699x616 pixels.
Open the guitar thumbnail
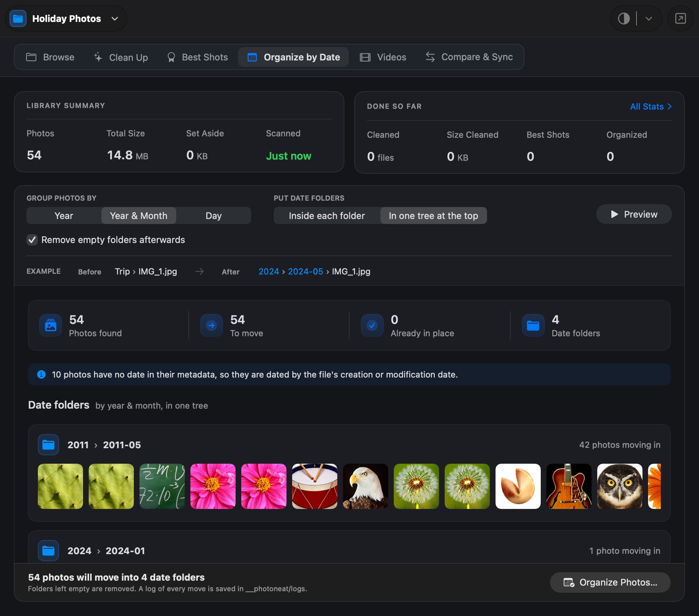pyautogui.click(x=569, y=486)
